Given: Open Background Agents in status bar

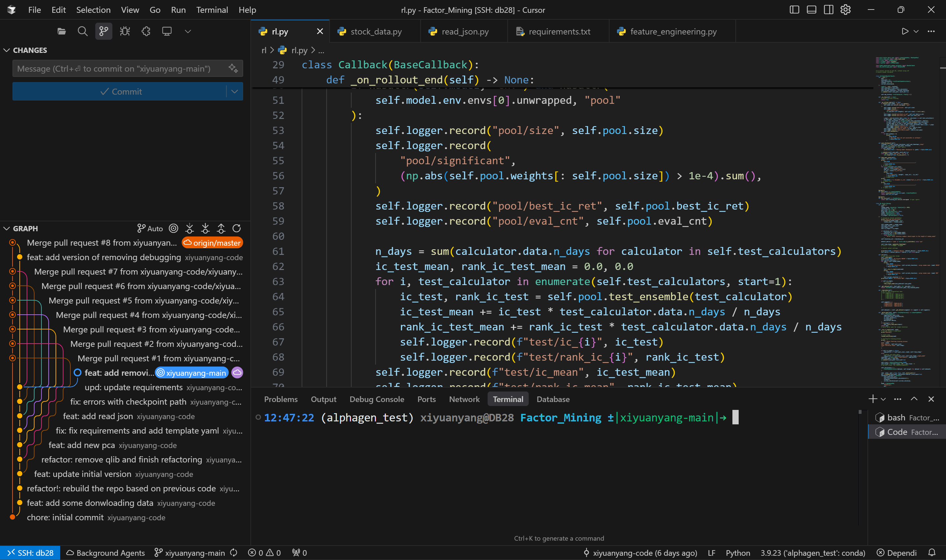Looking at the screenshot, I should click(x=105, y=553).
